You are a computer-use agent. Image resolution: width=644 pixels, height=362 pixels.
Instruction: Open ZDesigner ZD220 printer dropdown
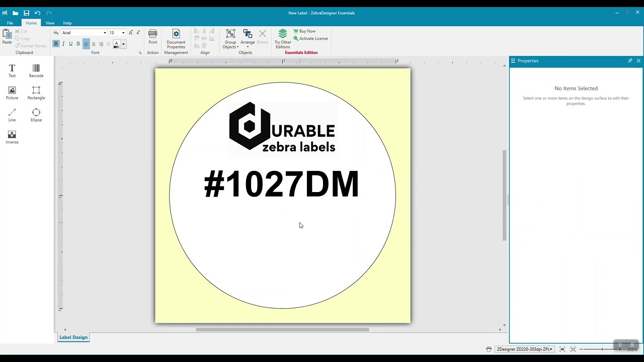(524, 349)
